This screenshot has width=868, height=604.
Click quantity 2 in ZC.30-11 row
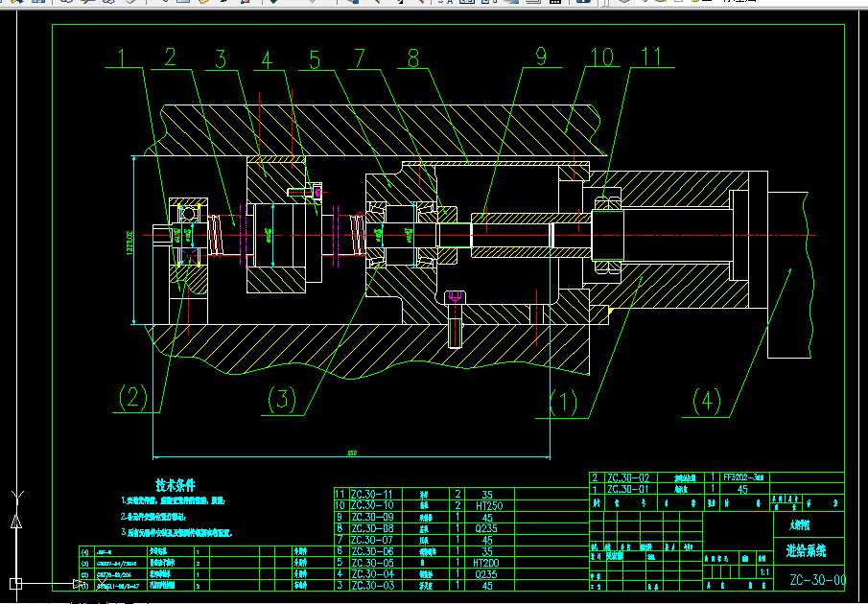tap(457, 495)
